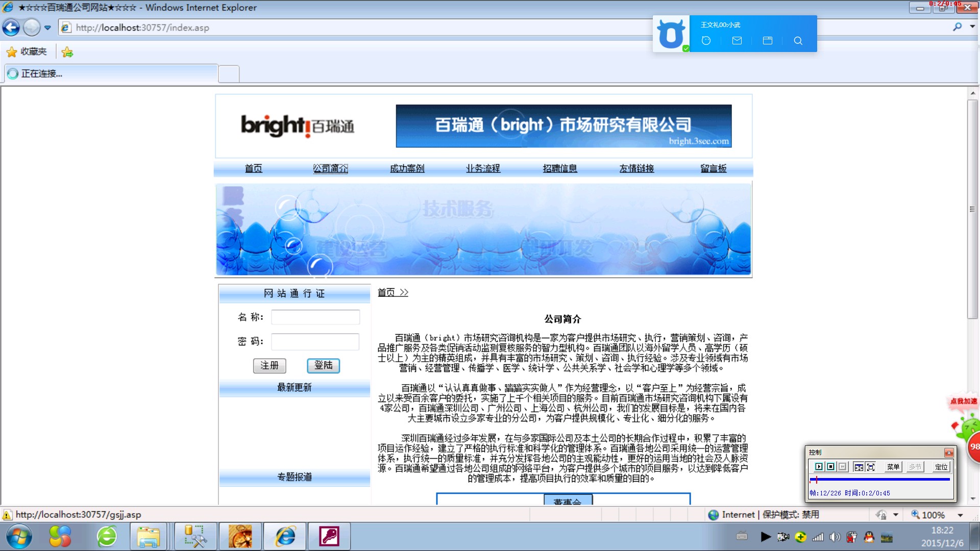Expand the search provider dropdown arrow

[972, 27]
